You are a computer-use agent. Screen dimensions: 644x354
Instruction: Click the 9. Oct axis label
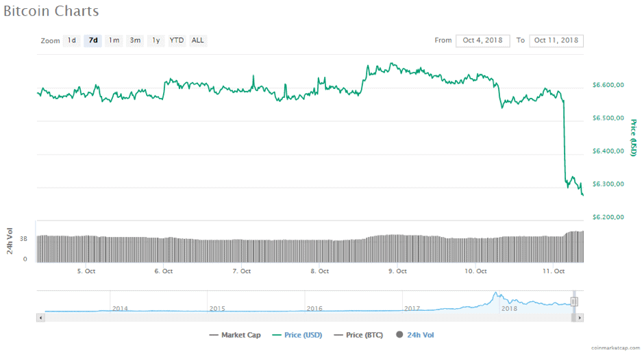pos(397,271)
